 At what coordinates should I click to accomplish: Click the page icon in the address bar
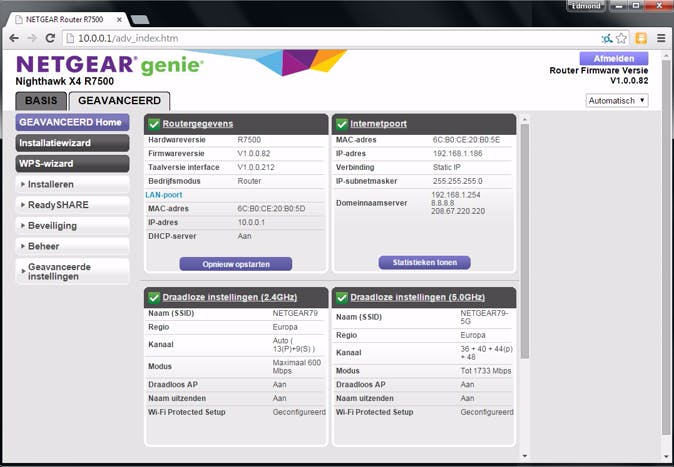(x=70, y=39)
